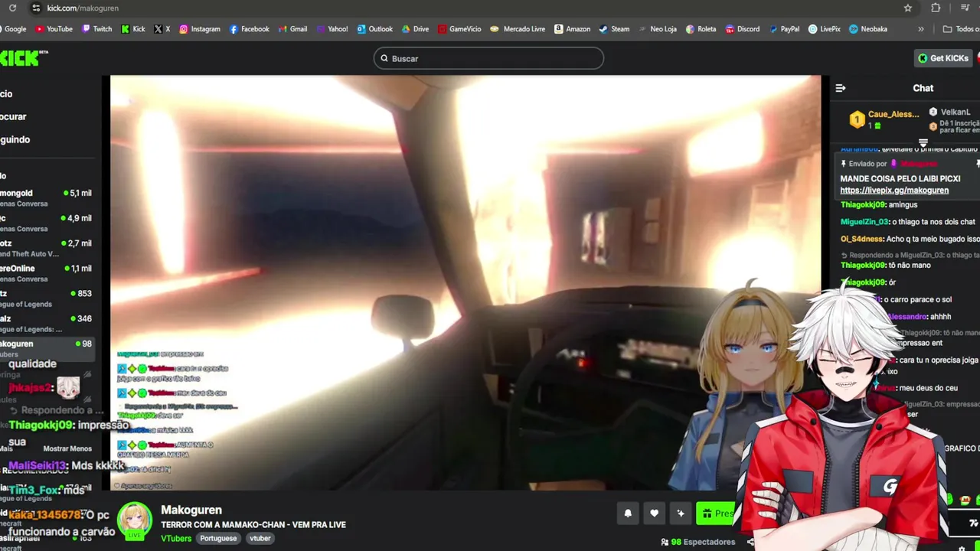
Task: Open the Discord bookmark
Action: point(742,29)
